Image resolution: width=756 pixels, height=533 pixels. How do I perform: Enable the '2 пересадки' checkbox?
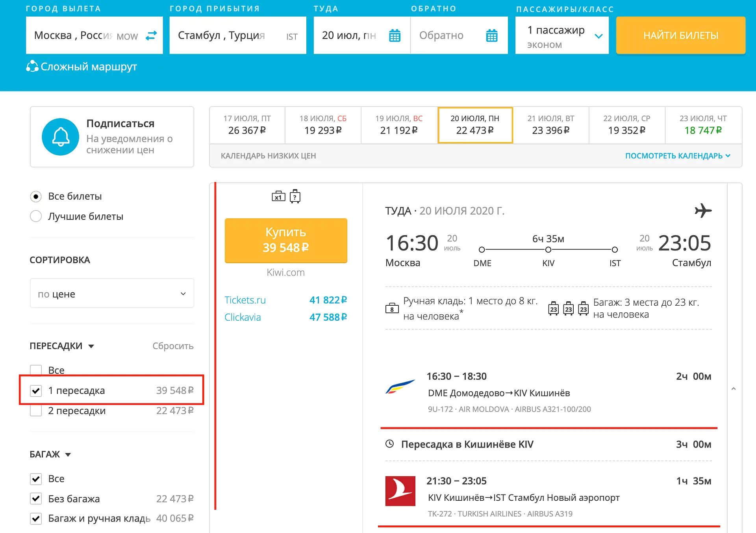click(x=36, y=411)
